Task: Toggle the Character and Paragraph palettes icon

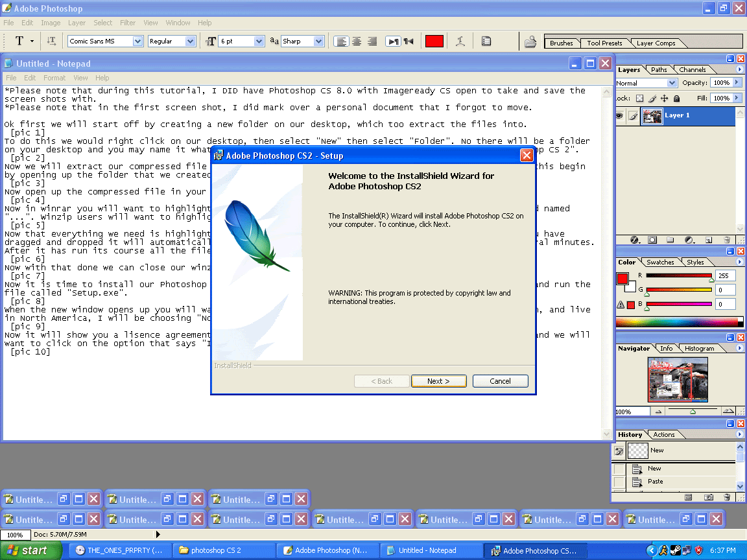Action: 486,41
